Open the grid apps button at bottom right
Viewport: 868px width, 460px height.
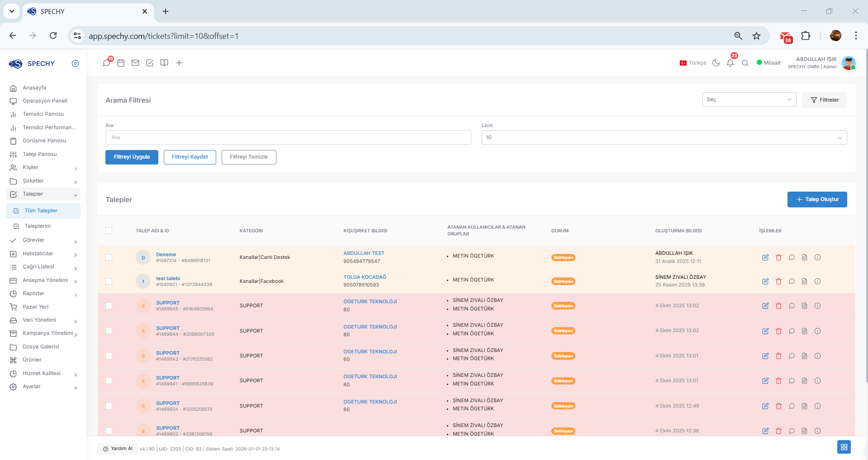coord(844,447)
